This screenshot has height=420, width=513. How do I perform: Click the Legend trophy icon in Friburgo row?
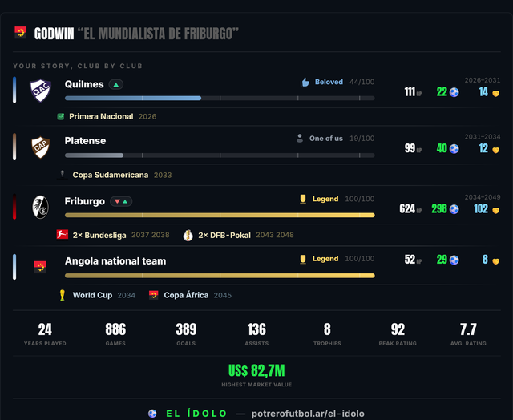(x=303, y=199)
